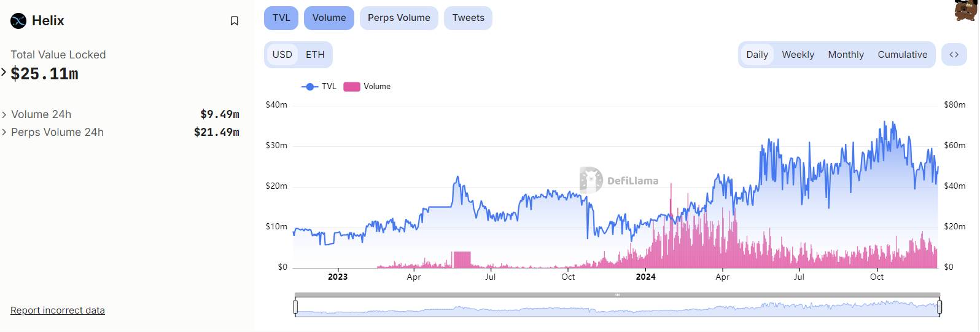Image resolution: width=980 pixels, height=332 pixels.
Task: Select the Cumulative view tab
Action: coord(902,55)
